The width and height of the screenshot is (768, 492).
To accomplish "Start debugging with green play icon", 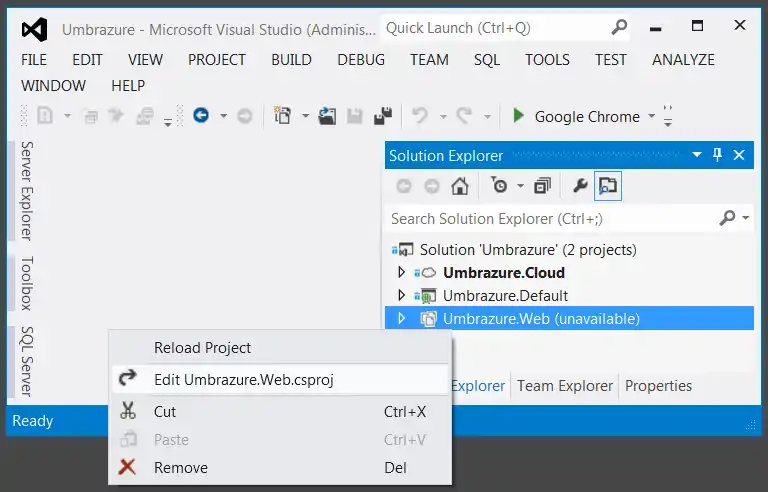I will [518, 116].
